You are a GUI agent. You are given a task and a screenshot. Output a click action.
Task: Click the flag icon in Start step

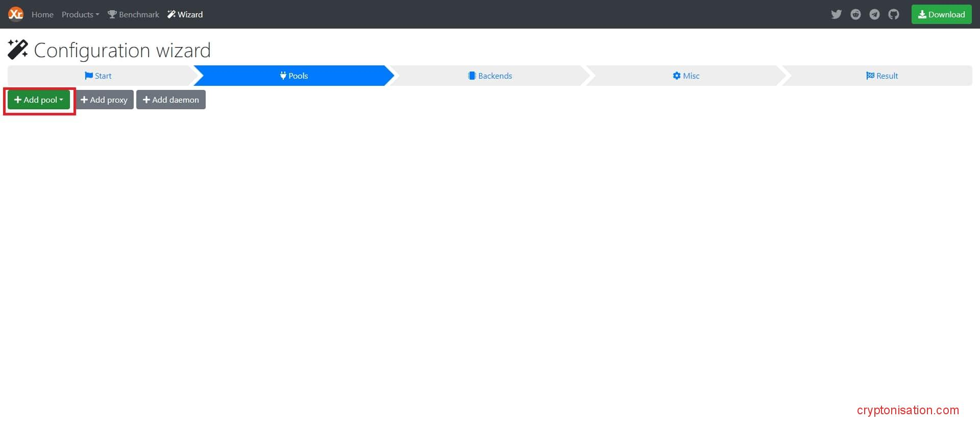(89, 76)
